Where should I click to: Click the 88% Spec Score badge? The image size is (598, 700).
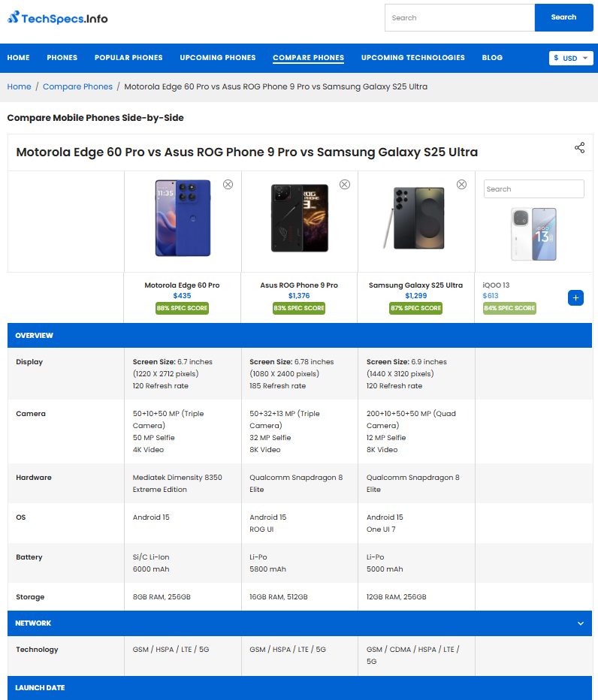[x=183, y=308]
